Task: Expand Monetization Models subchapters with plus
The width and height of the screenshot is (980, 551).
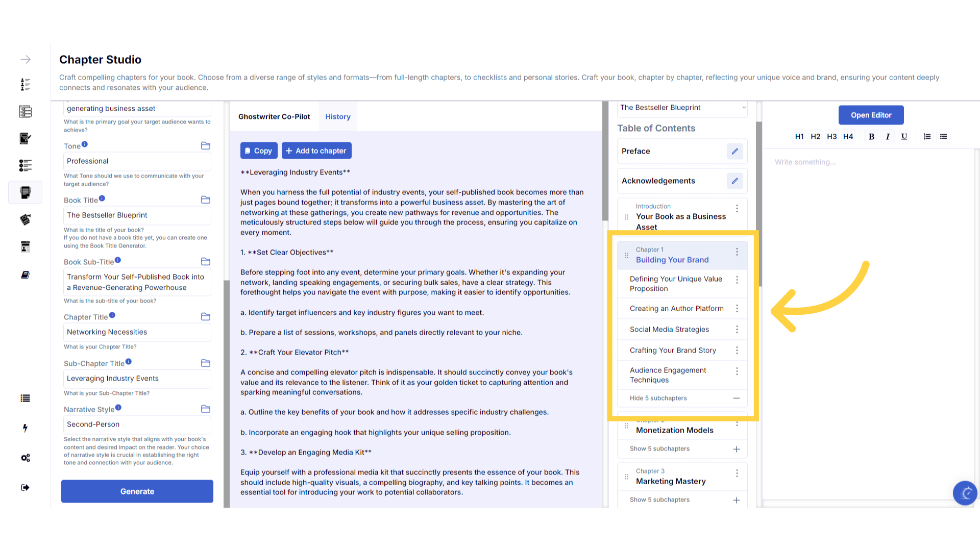Action: coord(736,449)
